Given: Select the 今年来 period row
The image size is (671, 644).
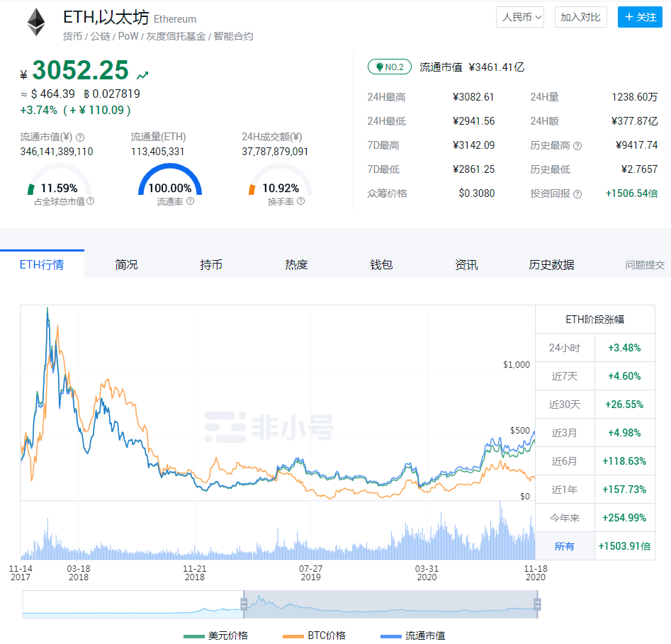Looking at the screenshot, I should coord(595,518).
